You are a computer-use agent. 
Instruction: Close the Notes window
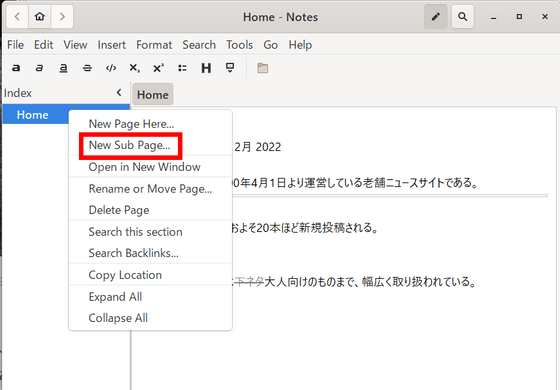pyautogui.click(x=545, y=17)
